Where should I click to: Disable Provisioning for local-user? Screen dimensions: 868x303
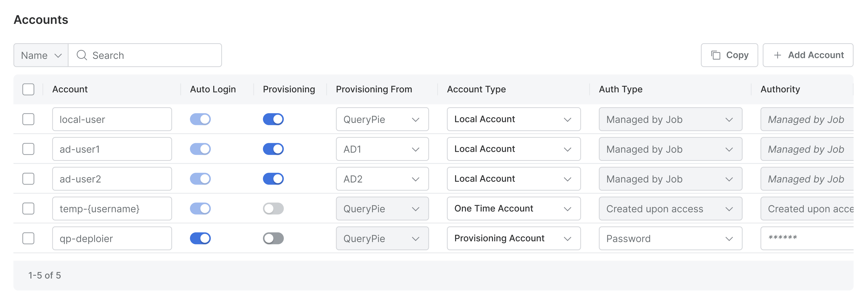point(273,119)
